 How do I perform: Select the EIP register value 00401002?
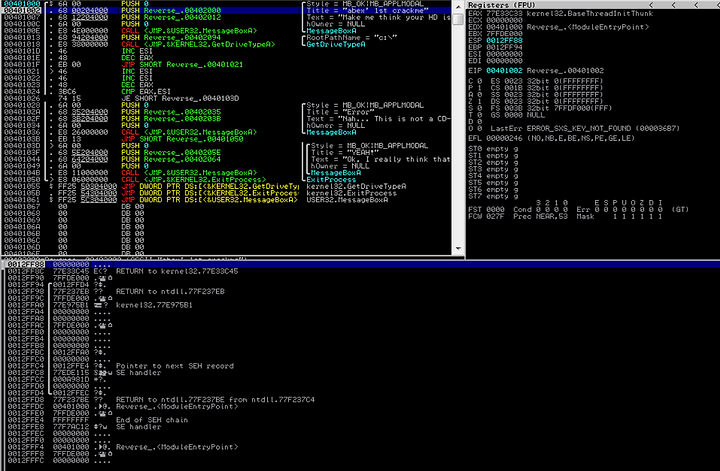point(504,71)
